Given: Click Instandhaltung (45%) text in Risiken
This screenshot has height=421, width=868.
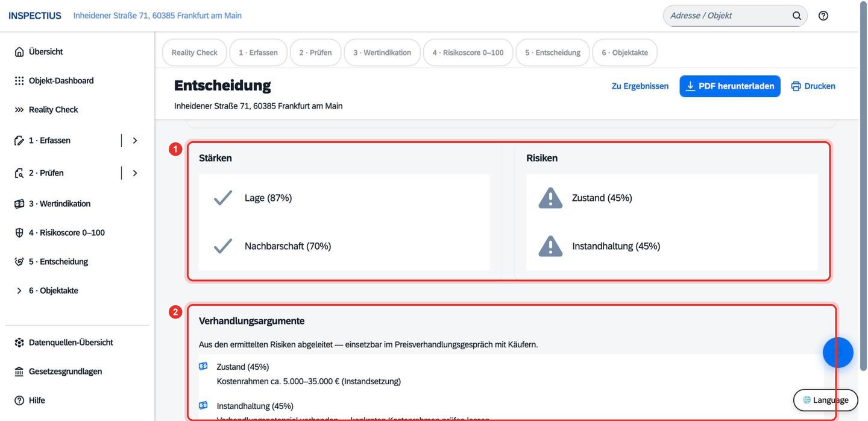Looking at the screenshot, I should (x=616, y=246).
